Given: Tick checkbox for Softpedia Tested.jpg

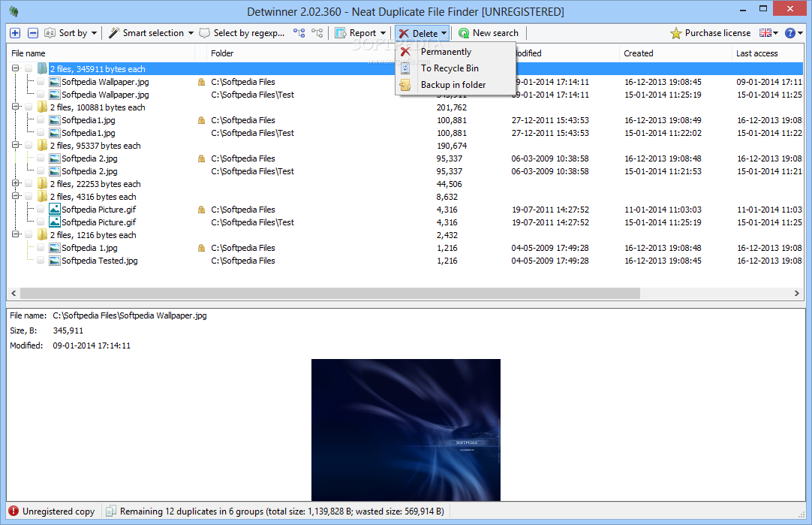Looking at the screenshot, I should coord(41,261).
